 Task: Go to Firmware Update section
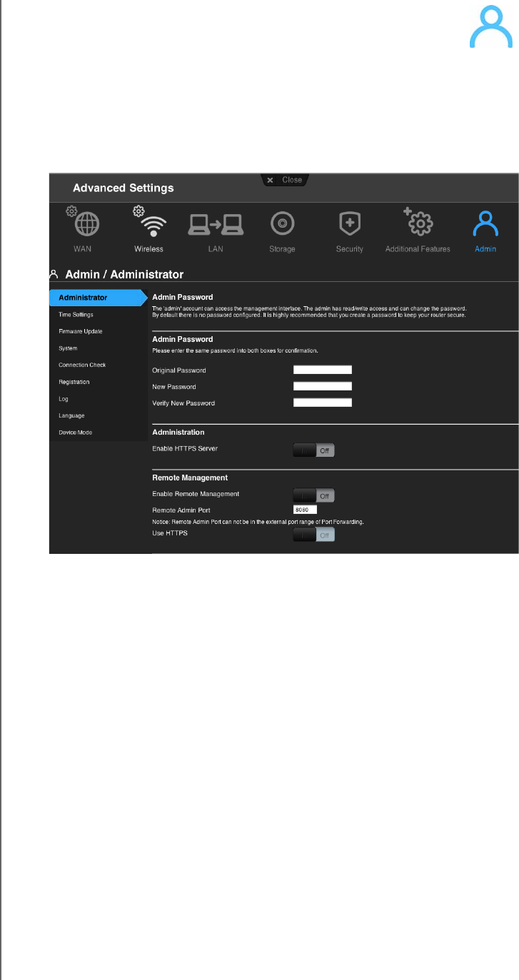point(81,331)
